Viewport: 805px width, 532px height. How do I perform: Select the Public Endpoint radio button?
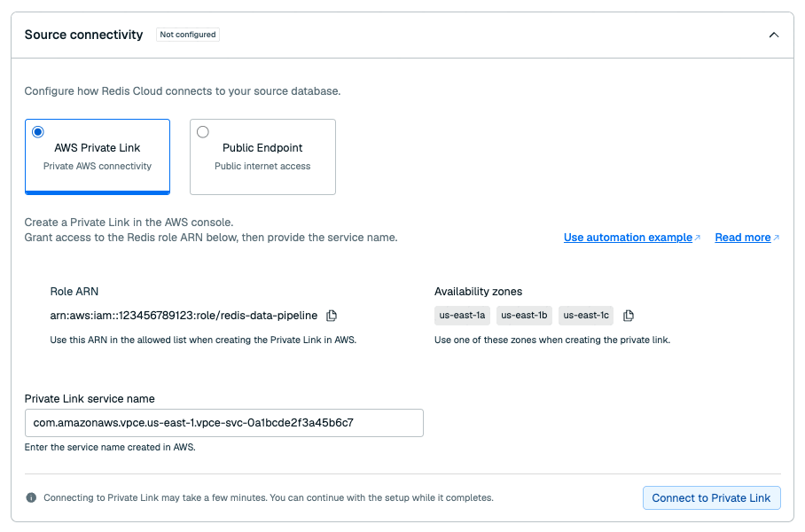point(203,132)
